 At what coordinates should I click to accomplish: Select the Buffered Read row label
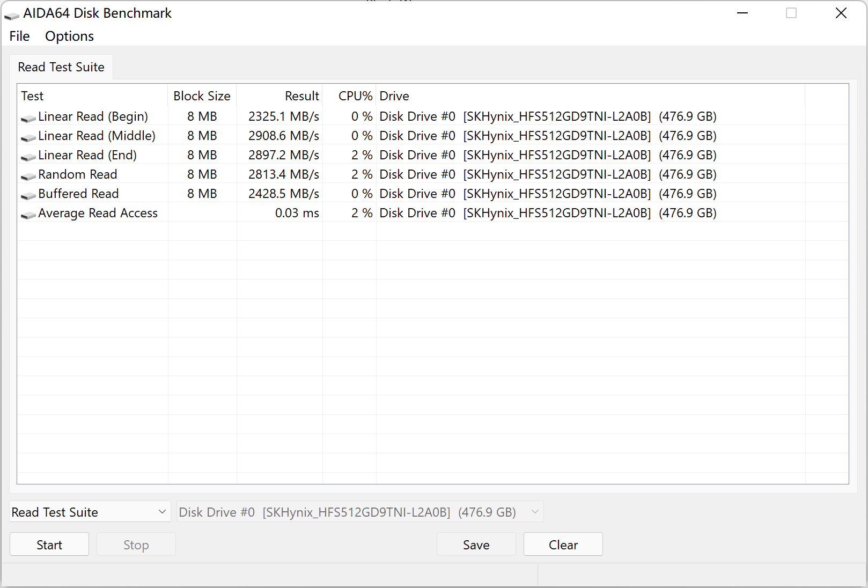coord(79,194)
